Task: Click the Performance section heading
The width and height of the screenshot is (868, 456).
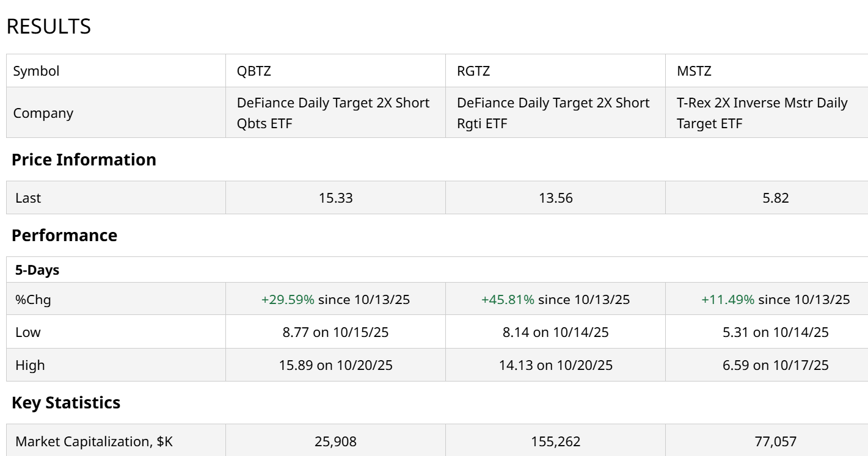Action: coord(64,235)
